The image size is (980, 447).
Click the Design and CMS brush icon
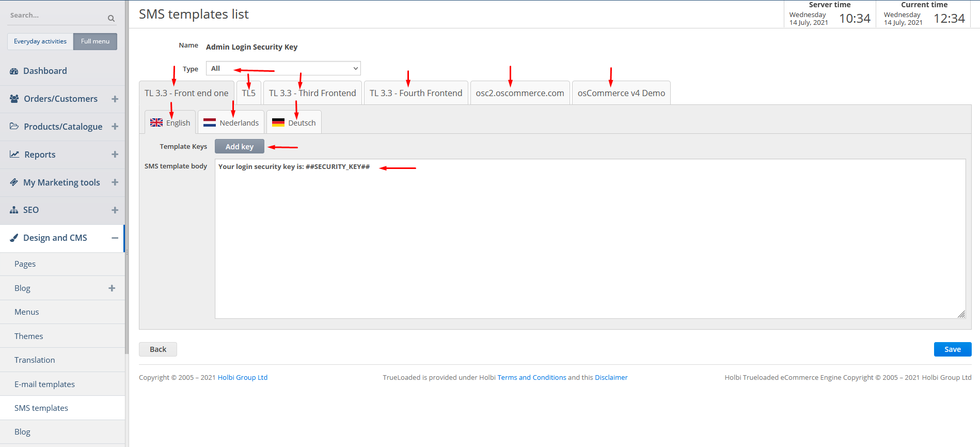pos(14,238)
